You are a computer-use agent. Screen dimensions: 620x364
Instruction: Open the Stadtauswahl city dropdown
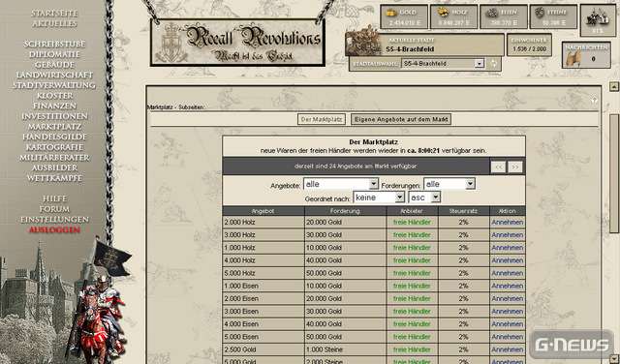click(443, 63)
